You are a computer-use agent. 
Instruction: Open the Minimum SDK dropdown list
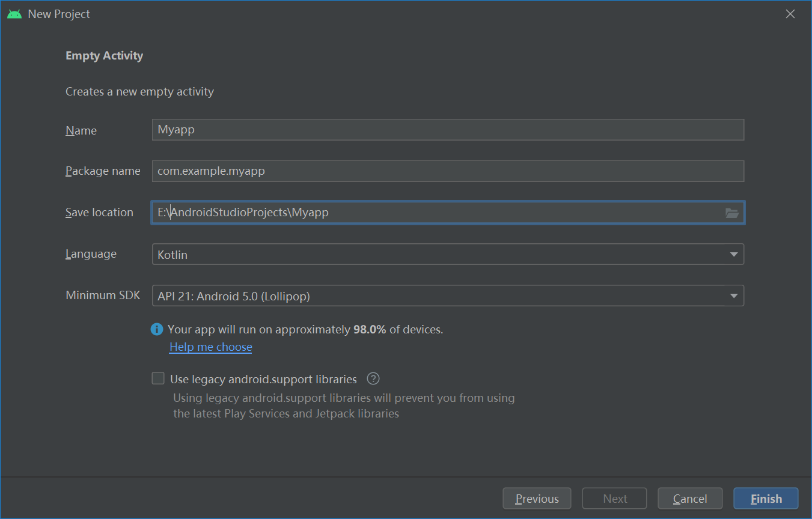(x=448, y=296)
